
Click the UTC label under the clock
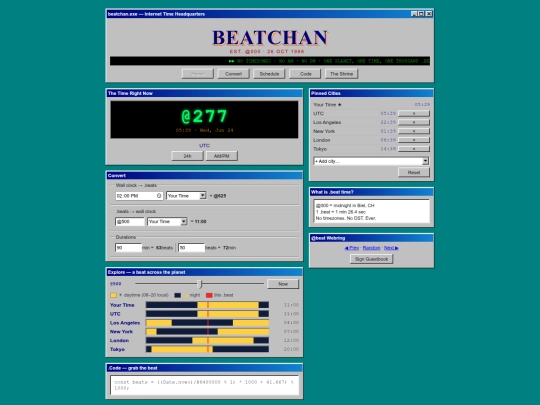point(204,145)
